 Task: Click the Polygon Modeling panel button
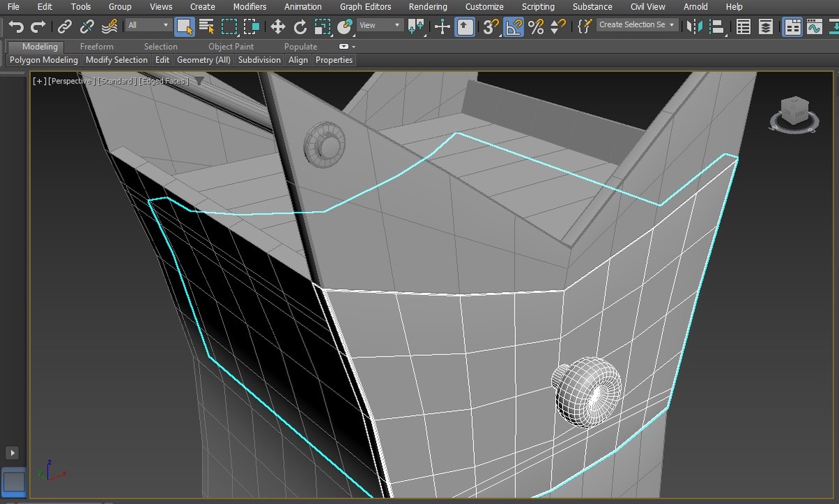pyautogui.click(x=44, y=60)
